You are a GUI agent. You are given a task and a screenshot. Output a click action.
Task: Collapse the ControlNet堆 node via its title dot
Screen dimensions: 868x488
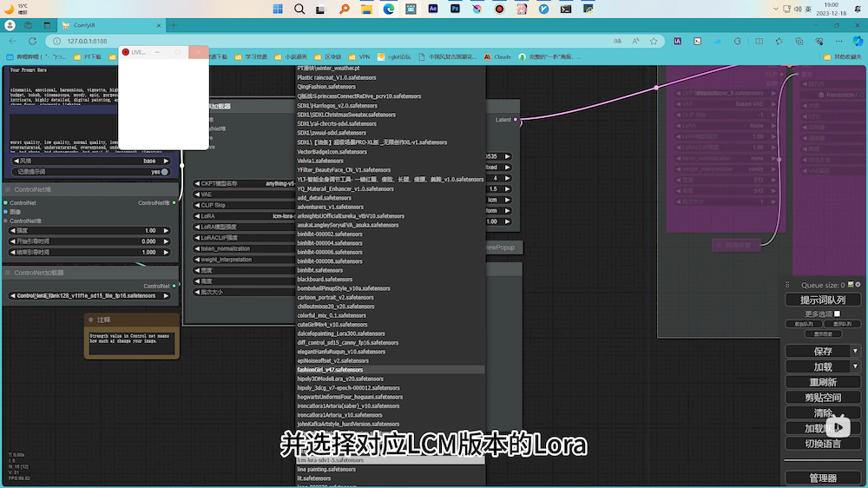(x=8, y=189)
